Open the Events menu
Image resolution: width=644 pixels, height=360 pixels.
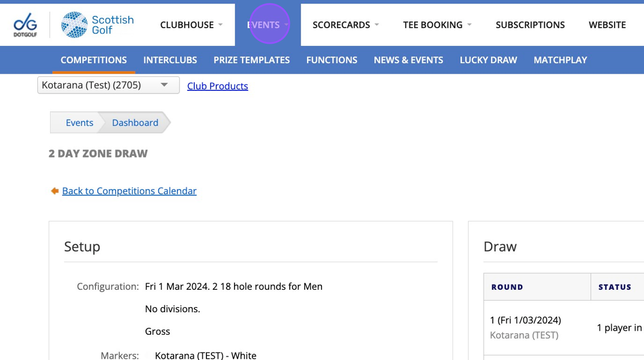click(x=267, y=25)
